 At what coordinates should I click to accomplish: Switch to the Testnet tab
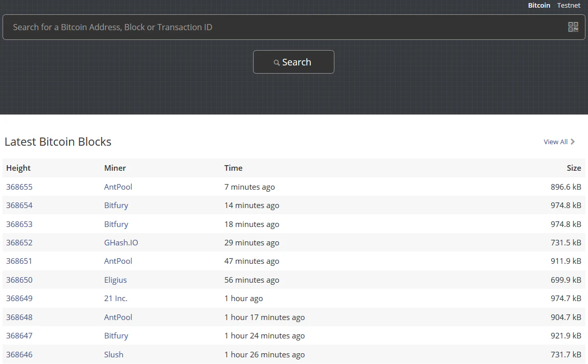pos(569,5)
